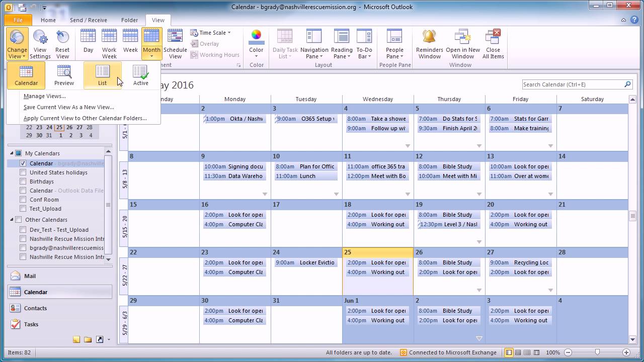Enable United States holidays calendar
This screenshot has width=644, height=362.
tap(23, 172)
